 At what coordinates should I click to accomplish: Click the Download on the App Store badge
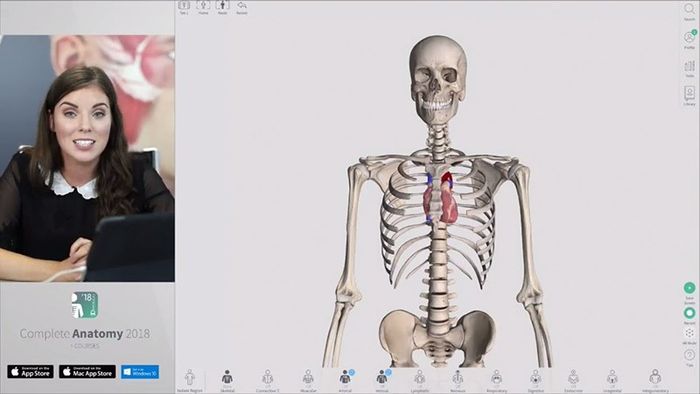click(30, 372)
